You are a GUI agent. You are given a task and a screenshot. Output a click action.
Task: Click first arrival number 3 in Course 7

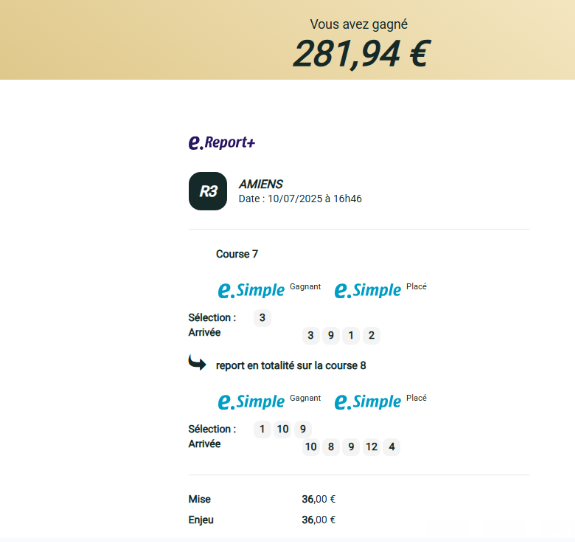click(x=311, y=336)
